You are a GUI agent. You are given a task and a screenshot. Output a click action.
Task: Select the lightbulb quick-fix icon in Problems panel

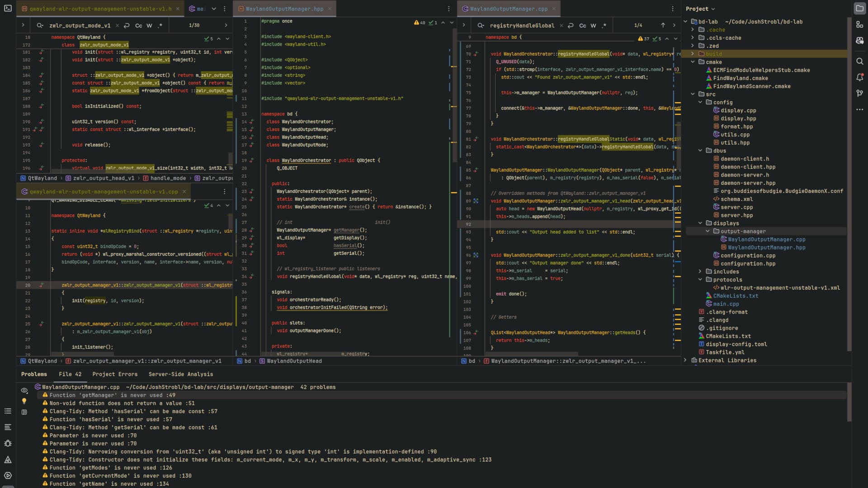click(24, 401)
